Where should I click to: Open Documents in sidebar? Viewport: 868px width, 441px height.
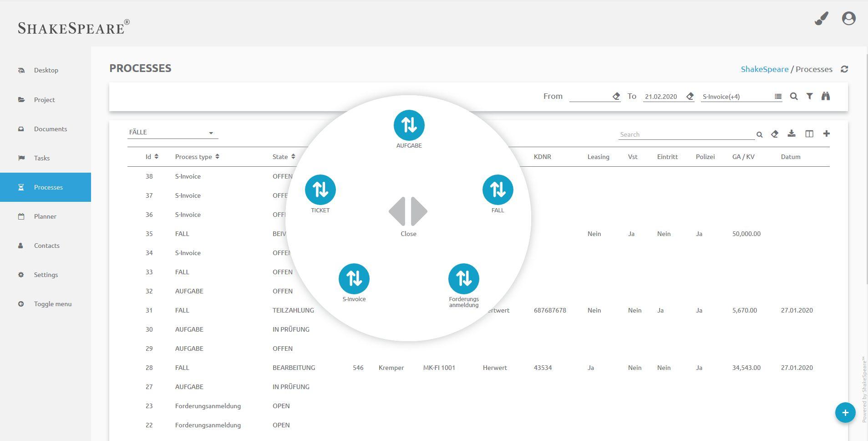click(x=46, y=129)
